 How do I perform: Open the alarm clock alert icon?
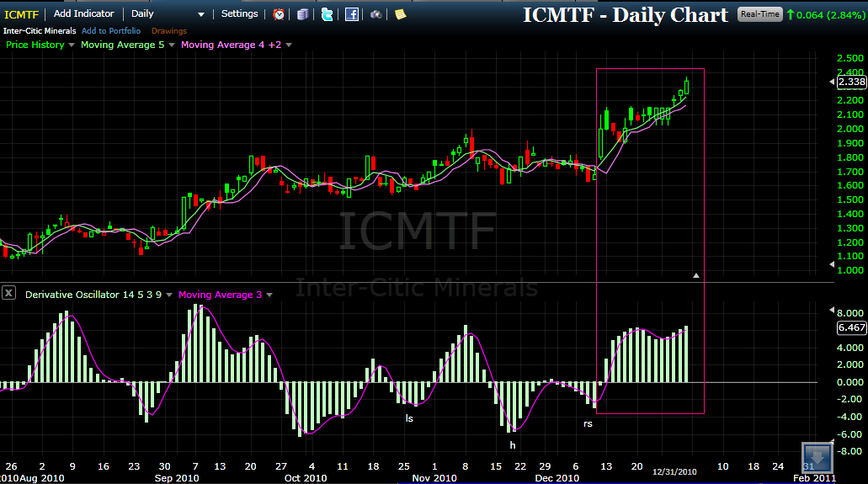point(279,14)
